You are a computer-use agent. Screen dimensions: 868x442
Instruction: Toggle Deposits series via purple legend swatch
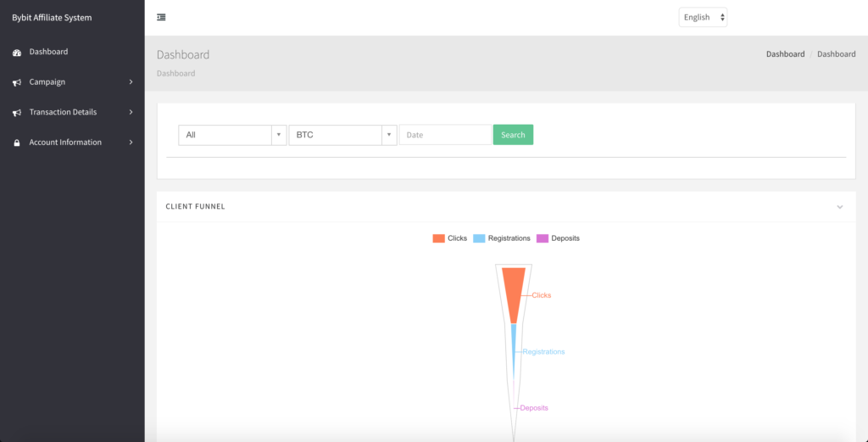[542, 238]
